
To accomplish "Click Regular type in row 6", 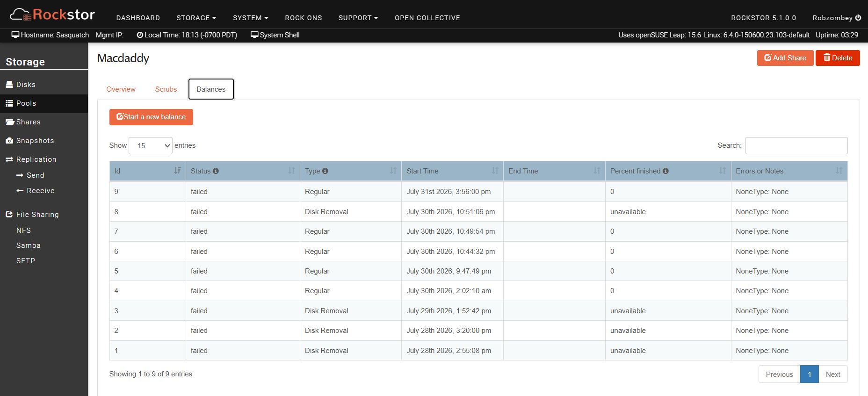I will [317, 252].
